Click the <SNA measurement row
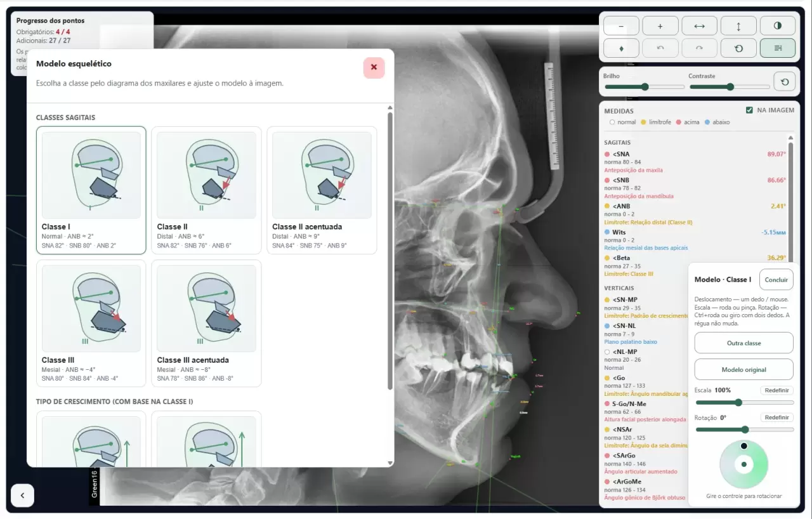Image resolution: width=812 pixels, height=519 pixels. [x=695, y=162]
